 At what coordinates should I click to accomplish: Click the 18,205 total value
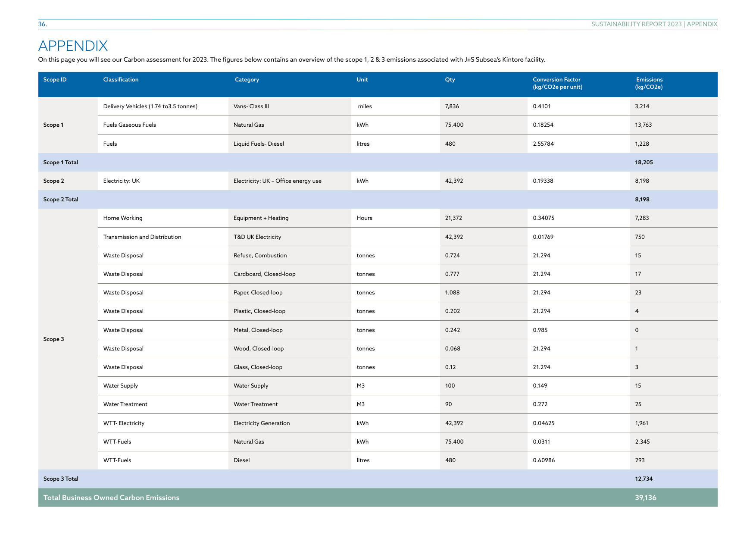coord(644,163)
